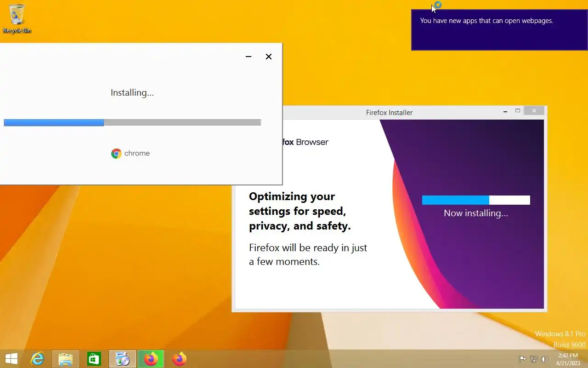Viewport: 588px width, 368px height.
Task: Open the Action Center flag icon
Action: (523, 359)
